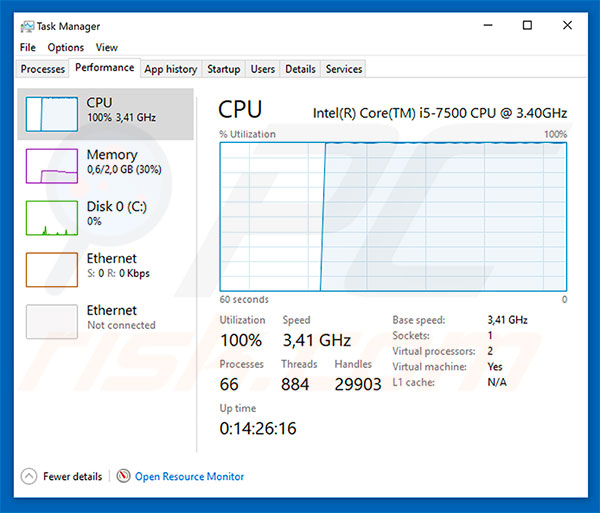Click the Resource Monitor icon

pyautogui.click(x=124, y=477)
